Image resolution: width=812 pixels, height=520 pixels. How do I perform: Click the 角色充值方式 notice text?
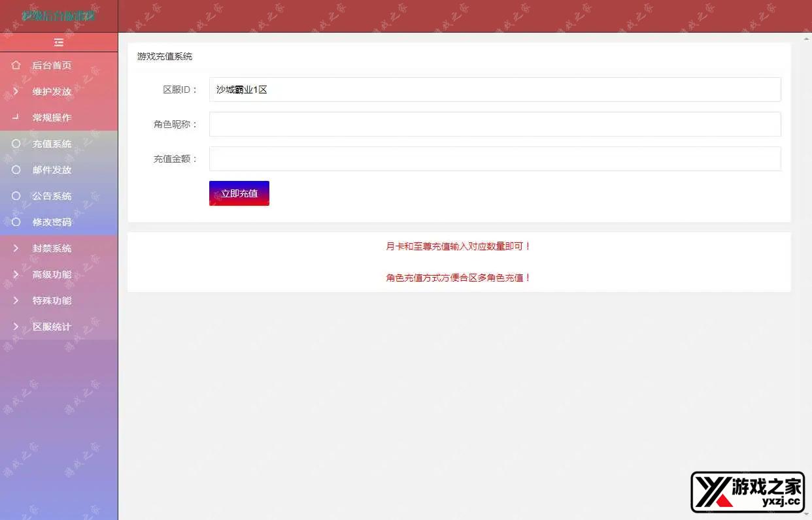pos(459,278)
